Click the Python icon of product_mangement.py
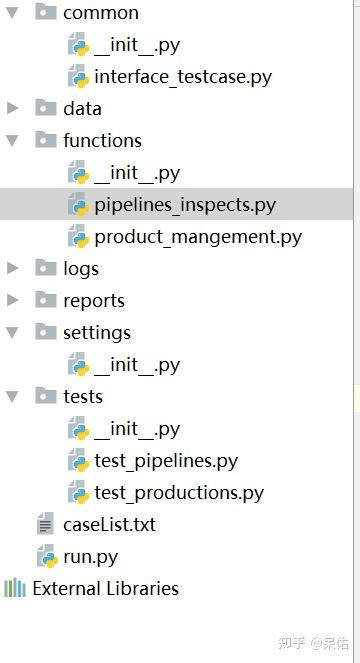Screen dimensions: 360x663 pyautogui.click(x=79, y=237)
